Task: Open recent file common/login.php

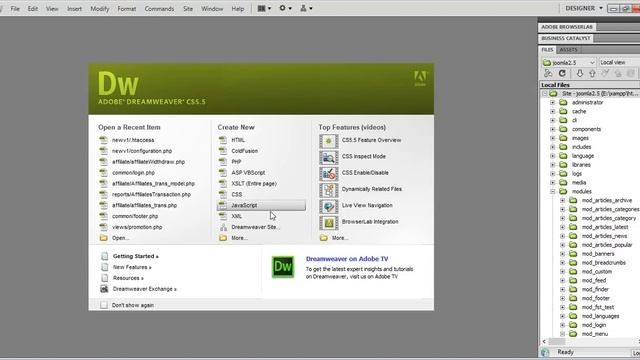Action: pyautogui.click(x=133, y=173)
